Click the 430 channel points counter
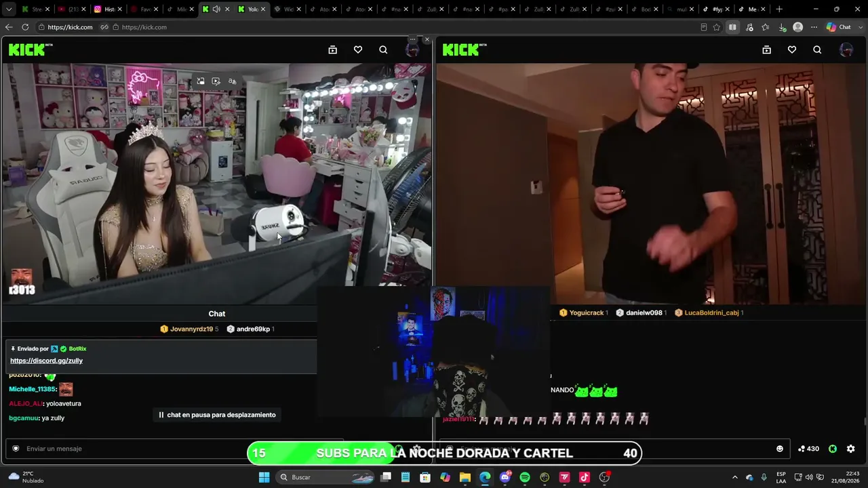868x488 pixels. [808, 449]
